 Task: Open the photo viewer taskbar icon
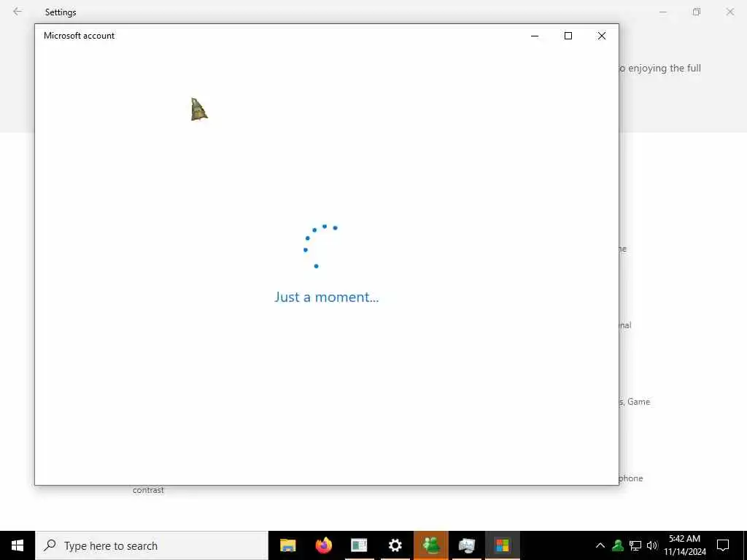[x=466, y=545]
